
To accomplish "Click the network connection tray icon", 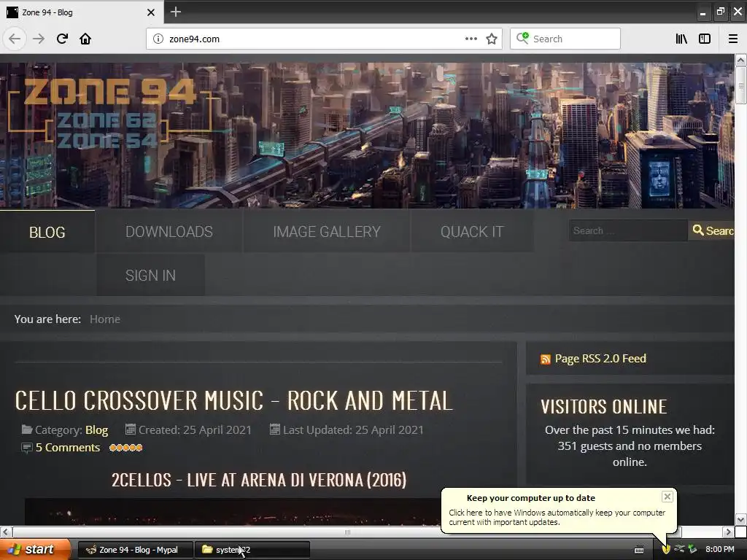I will [679, 549].
